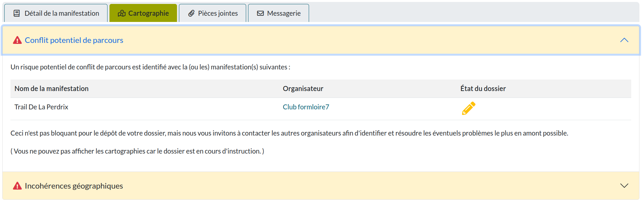Go to the Messagerie tab
The width and height of the screenshot is (644, 203).
point(284,13)
